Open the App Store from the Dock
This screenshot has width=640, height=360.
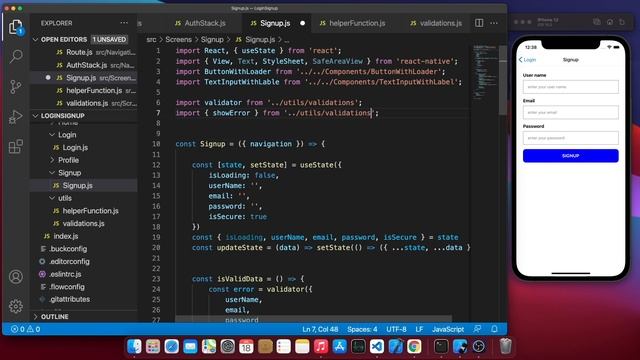pyautogui.click(x=339, y=347)
